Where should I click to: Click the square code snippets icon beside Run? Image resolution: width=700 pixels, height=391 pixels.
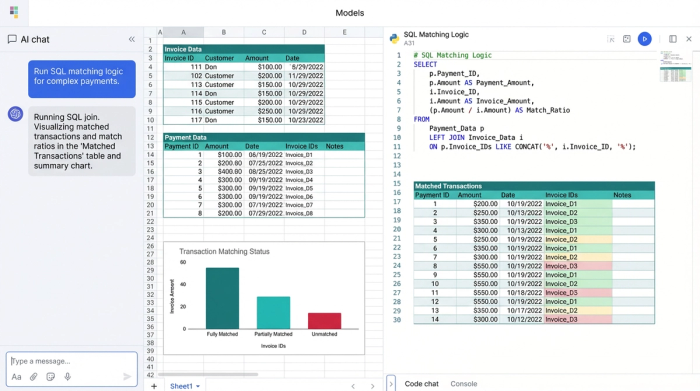click(x=627, y=39)
